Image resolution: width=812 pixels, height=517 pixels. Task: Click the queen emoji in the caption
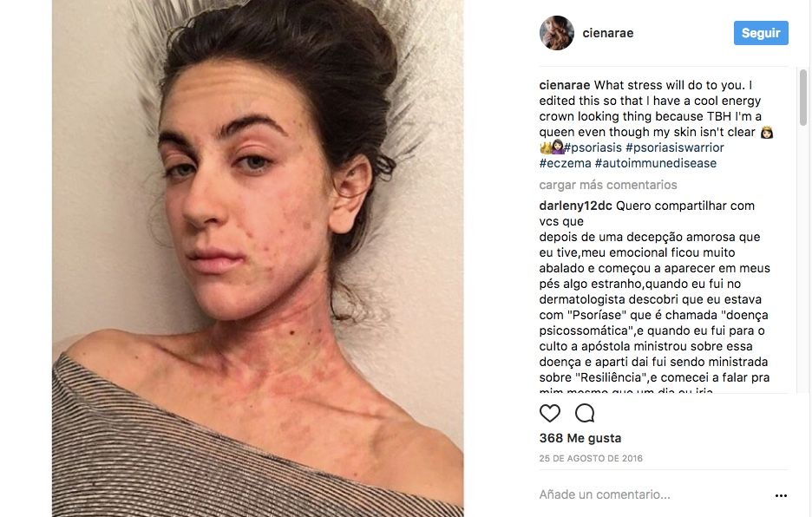point(766,133)
